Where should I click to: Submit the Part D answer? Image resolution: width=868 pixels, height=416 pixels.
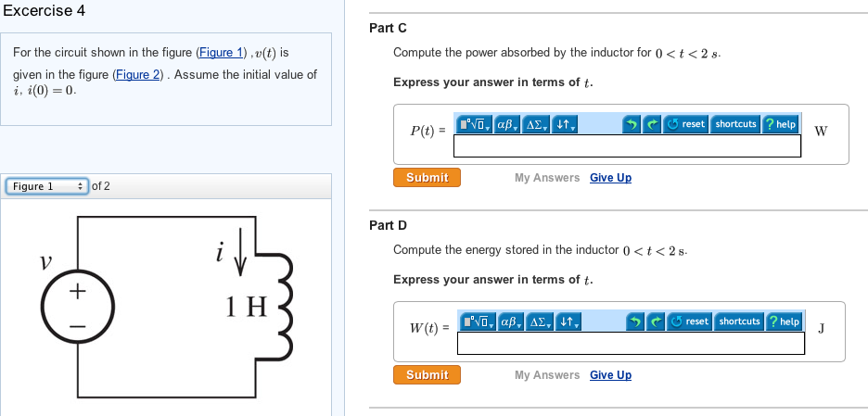coord(427,374)
